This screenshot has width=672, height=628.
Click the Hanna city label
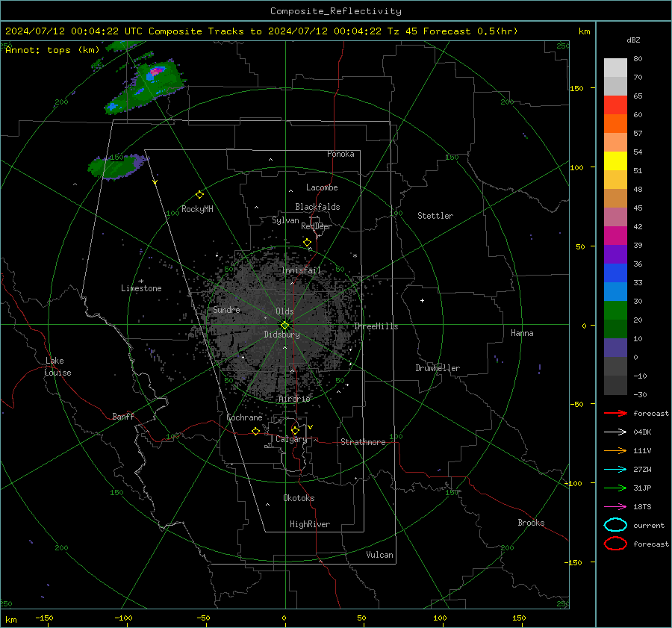(x=522, y=333)
